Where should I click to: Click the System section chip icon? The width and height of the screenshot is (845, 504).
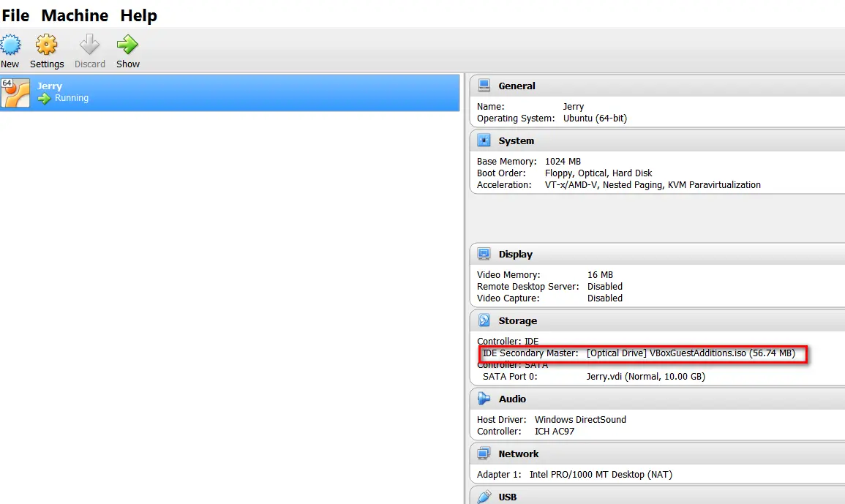[484, 140]
